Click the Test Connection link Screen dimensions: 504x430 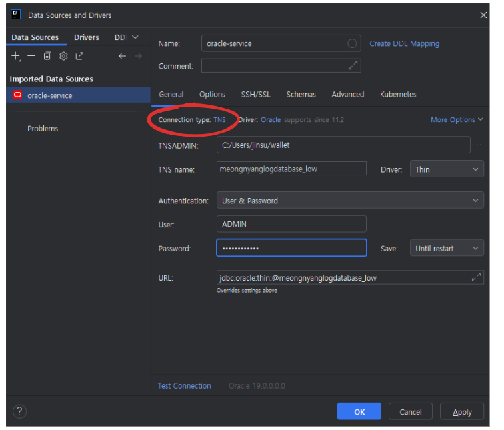point(184,385)
